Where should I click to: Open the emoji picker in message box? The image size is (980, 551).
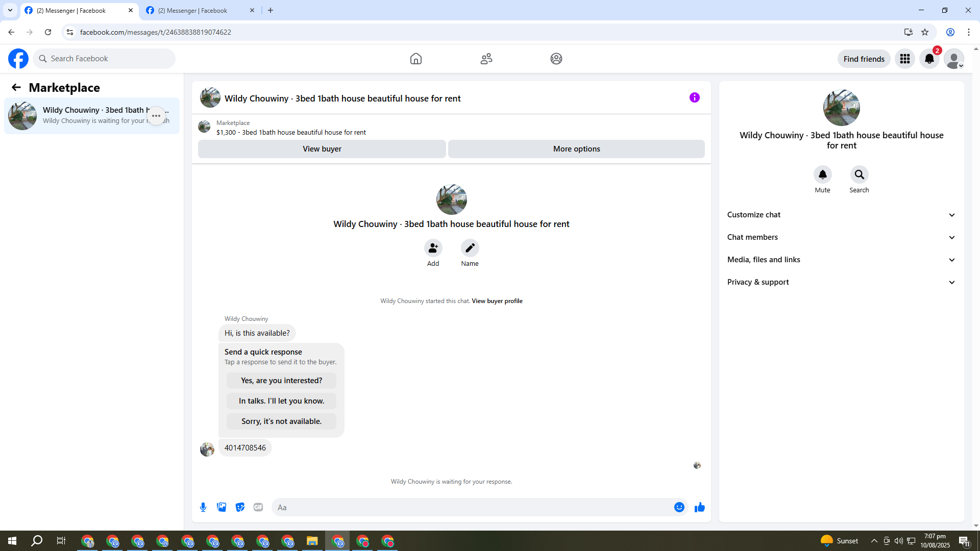click(x=679, y=507)
